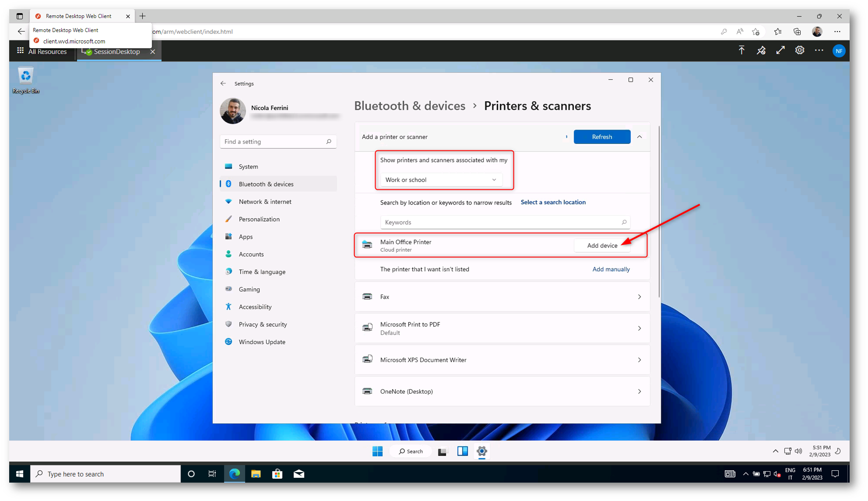
Task: Open OneNote (Desktop) printer entry
Action: click(x=502, y=391)
